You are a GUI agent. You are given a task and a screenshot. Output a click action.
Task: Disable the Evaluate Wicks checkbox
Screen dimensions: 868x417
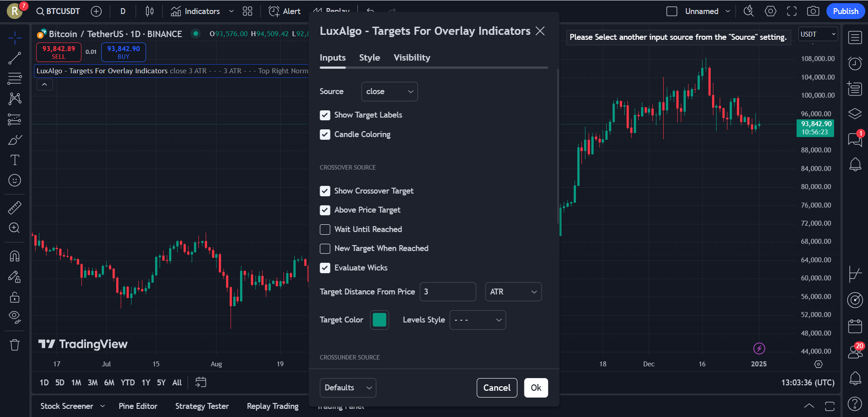click(x=325, y=268)
